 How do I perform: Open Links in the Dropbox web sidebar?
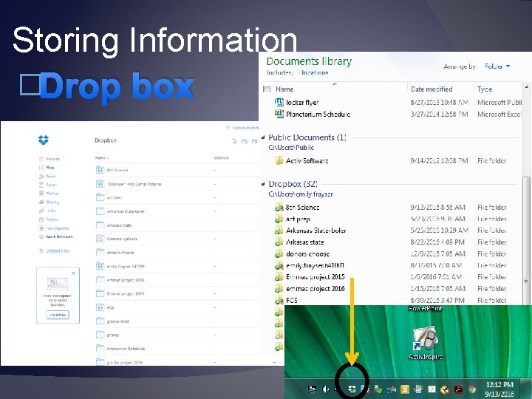(x=50, y=211)
